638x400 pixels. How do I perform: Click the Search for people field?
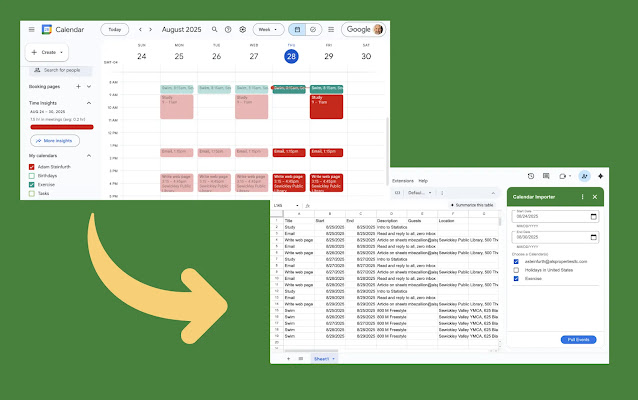click(x=61, y=70)
